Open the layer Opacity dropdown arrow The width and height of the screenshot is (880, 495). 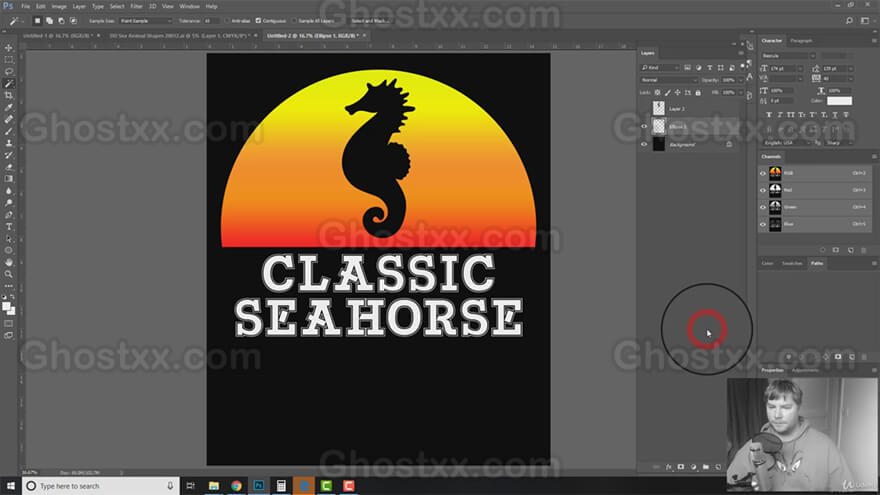click(741, 80)
